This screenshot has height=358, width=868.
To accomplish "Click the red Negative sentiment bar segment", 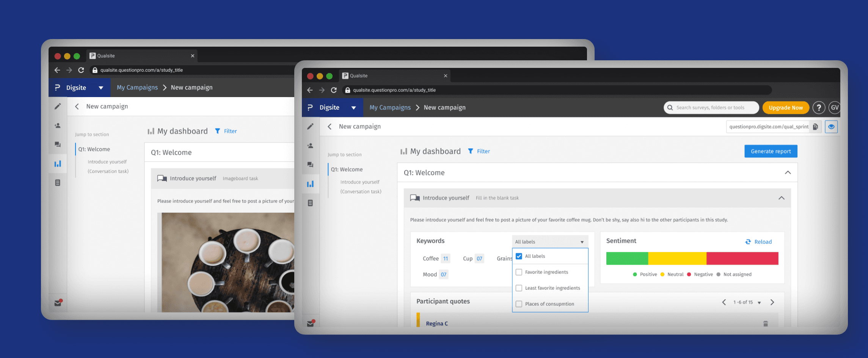I will click(x=742, y=258).
